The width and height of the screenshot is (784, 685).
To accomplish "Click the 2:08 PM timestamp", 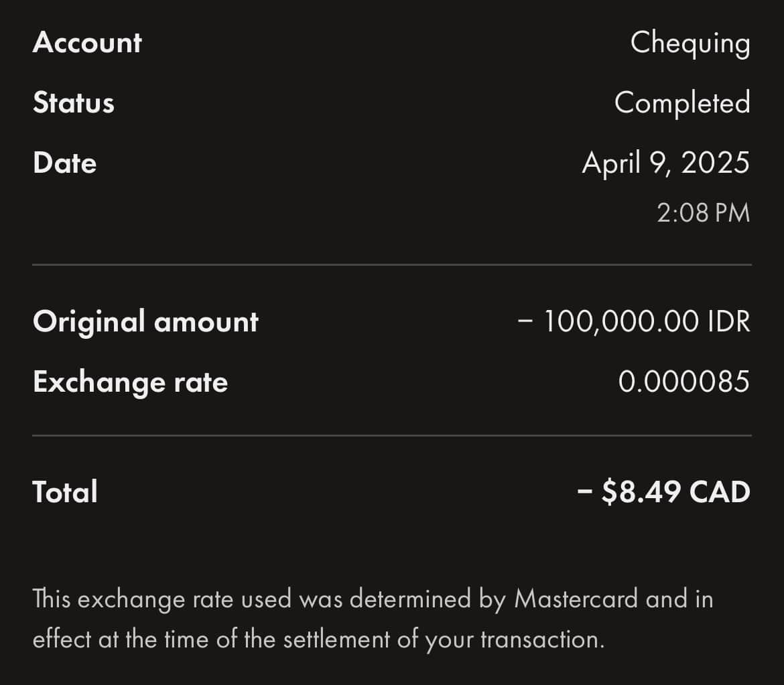I will pos(703,214).
